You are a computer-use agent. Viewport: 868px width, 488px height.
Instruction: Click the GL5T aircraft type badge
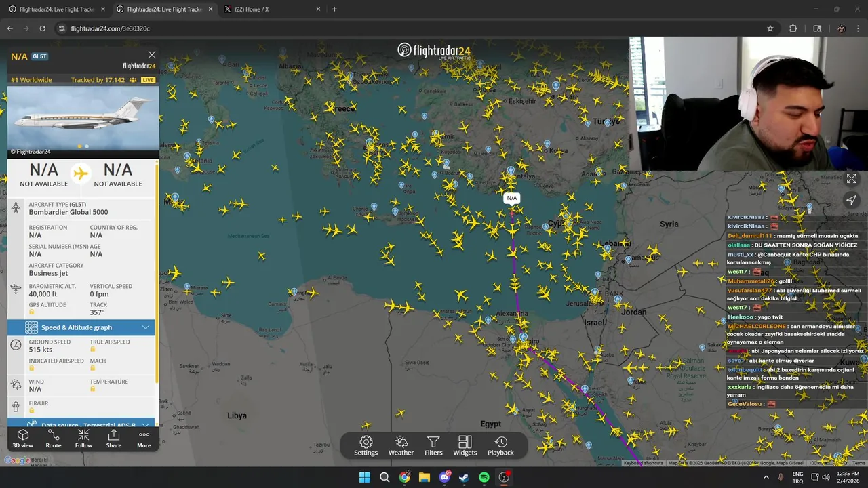click(x=39, y=56)
